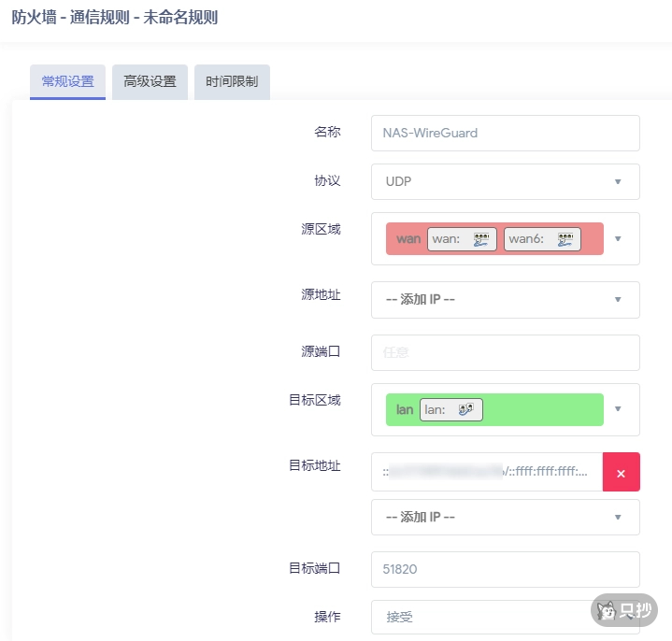Viewport: 672px width, 641px height.
Task: Click the 目标端口 field showing 51820
Action: click(506, 569)
